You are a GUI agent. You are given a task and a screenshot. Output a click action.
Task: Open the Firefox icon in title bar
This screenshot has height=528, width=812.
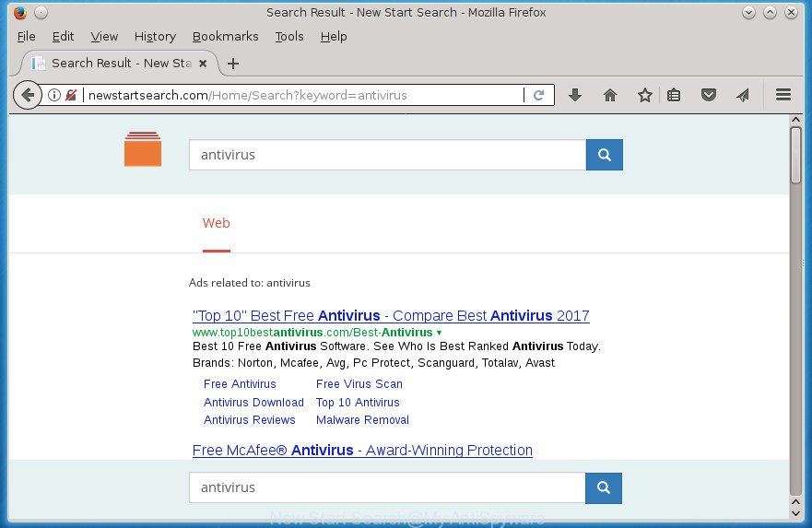[19, 12]
